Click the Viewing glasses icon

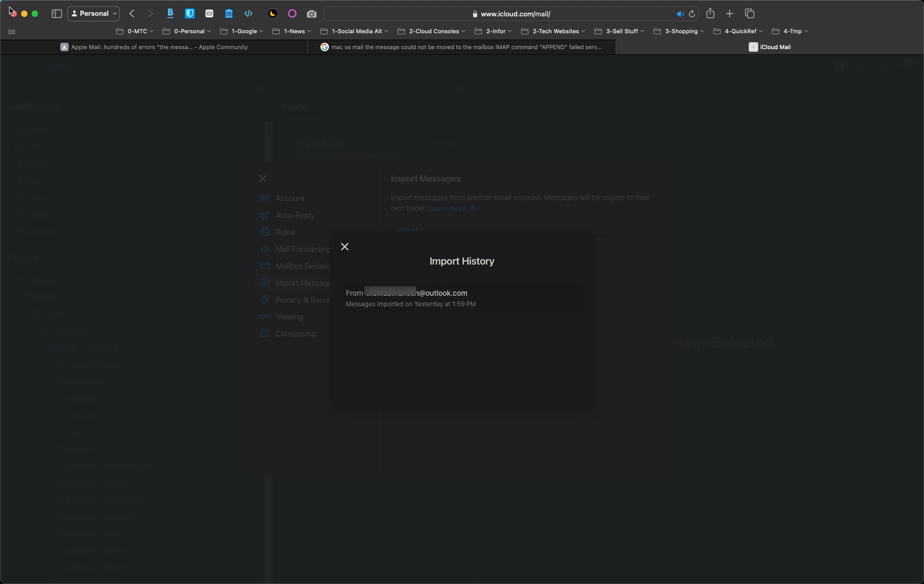[265, 317]
